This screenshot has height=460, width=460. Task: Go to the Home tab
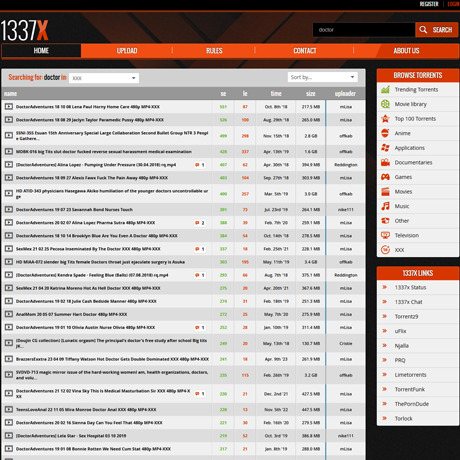(x=41, y=51)
